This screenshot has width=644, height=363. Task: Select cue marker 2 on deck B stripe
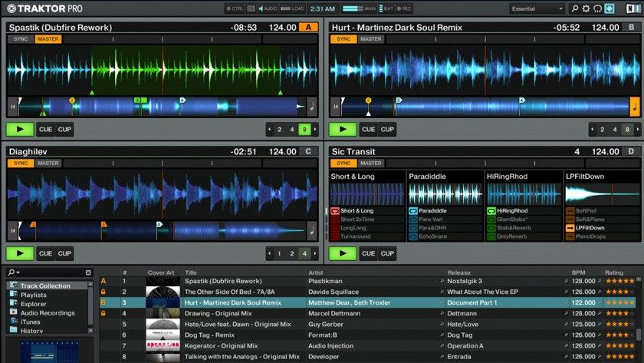point(368,101)
